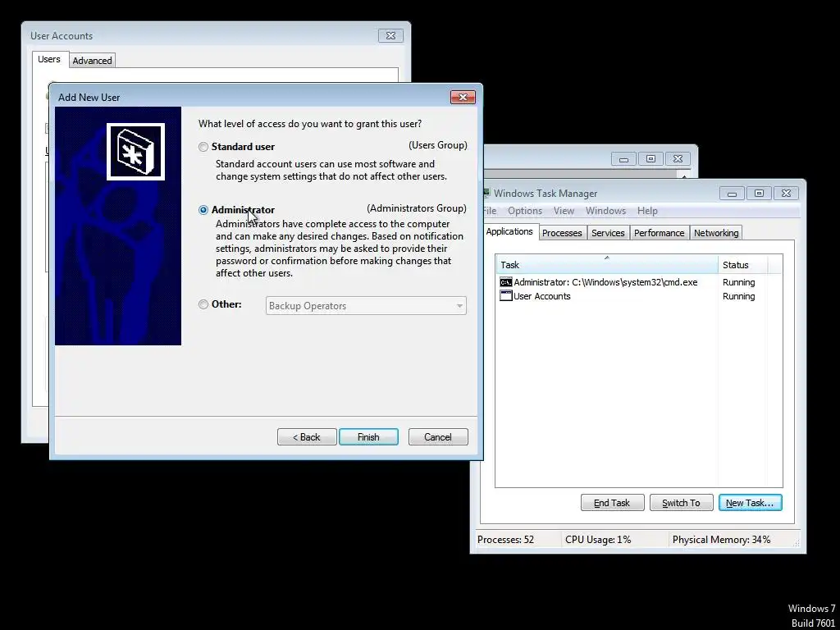
Task: Switch to the Services tab
Action: click(608, 233)
